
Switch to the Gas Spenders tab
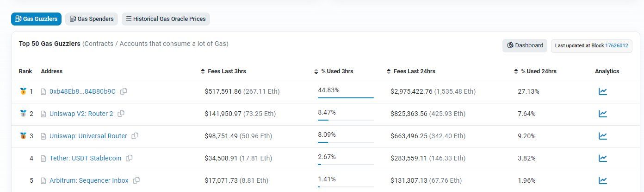92,19
